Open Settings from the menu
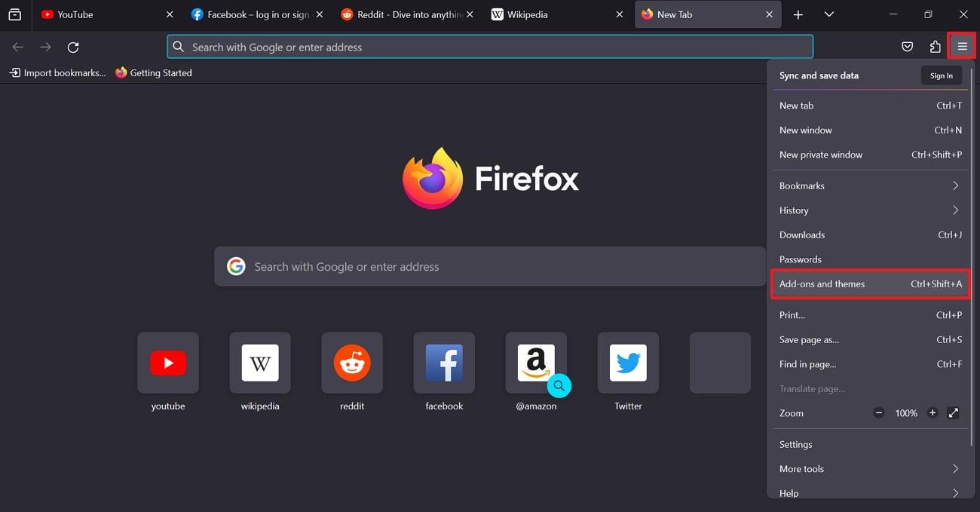Viewport: 980px width, 512px height. pos(870,444)
